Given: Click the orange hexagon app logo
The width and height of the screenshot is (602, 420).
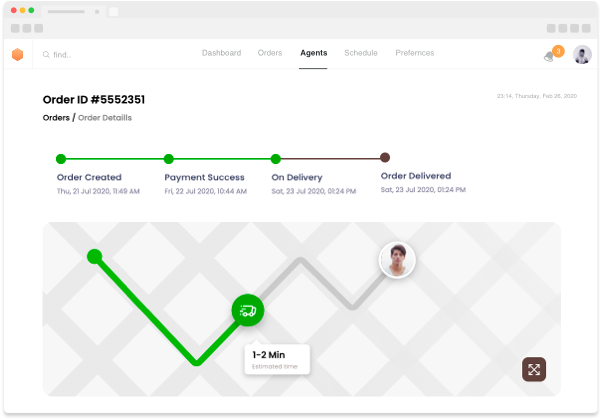Looking at the screenshot, I should tap(17, 55).
